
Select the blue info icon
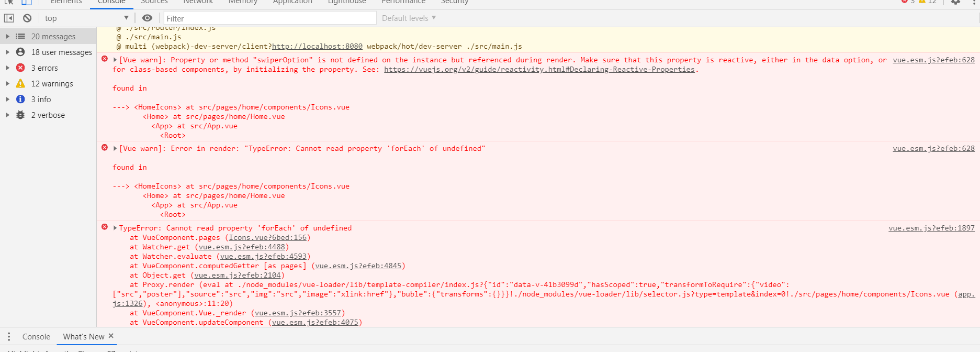(x=20, y=100)
